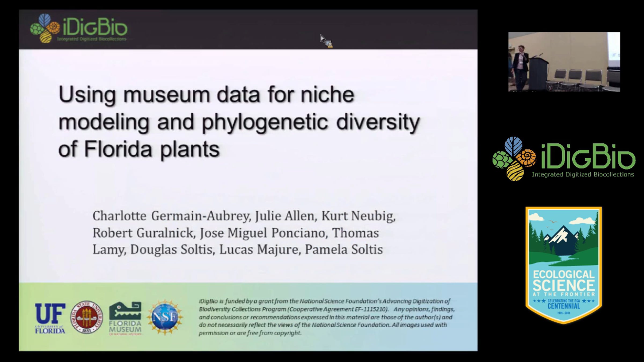Click the name Jose Miguel Ponciano
Image resolution: width=644 pixels, height=362 pixels.
[262, 233]
